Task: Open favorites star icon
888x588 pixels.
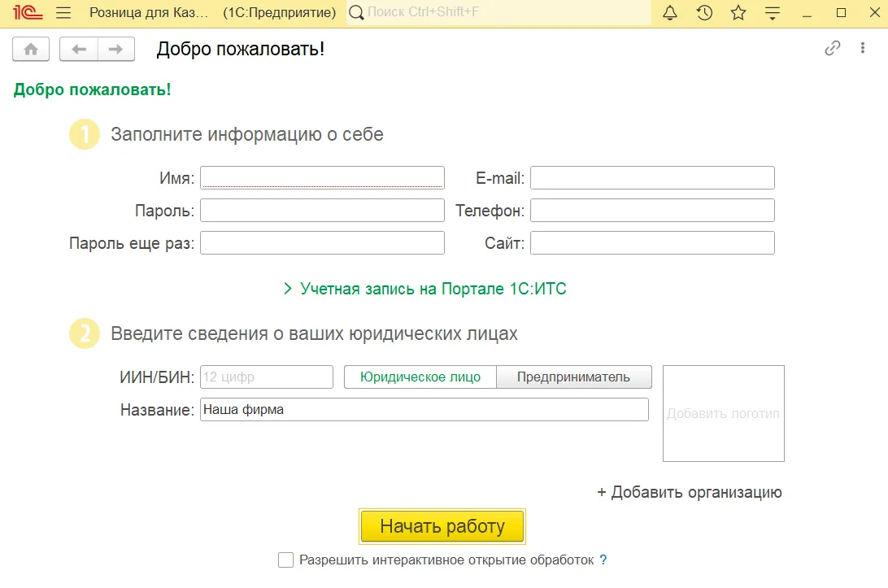Action: tap(738, 12)
